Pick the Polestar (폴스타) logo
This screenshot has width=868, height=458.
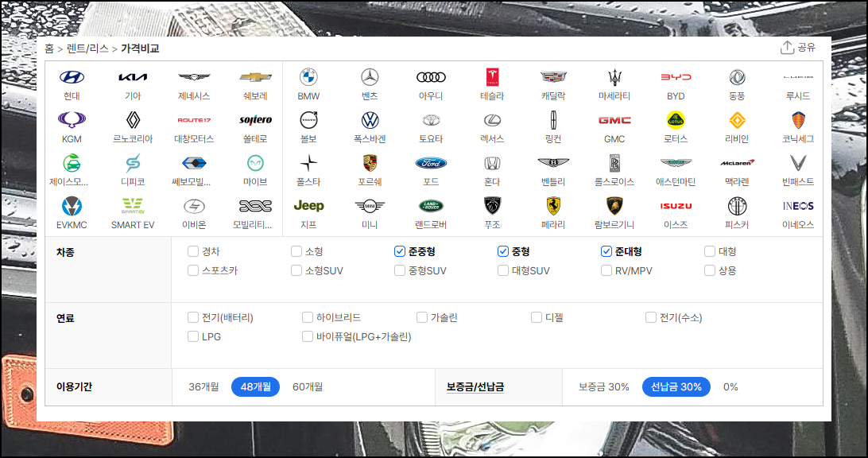pyautogui.click(x=308, y=163)
